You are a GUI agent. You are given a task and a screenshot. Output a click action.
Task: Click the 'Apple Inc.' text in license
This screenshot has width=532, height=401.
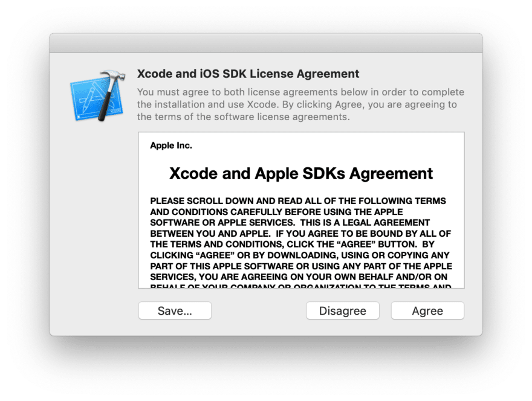pyautogui.click(x=171, y=146)
